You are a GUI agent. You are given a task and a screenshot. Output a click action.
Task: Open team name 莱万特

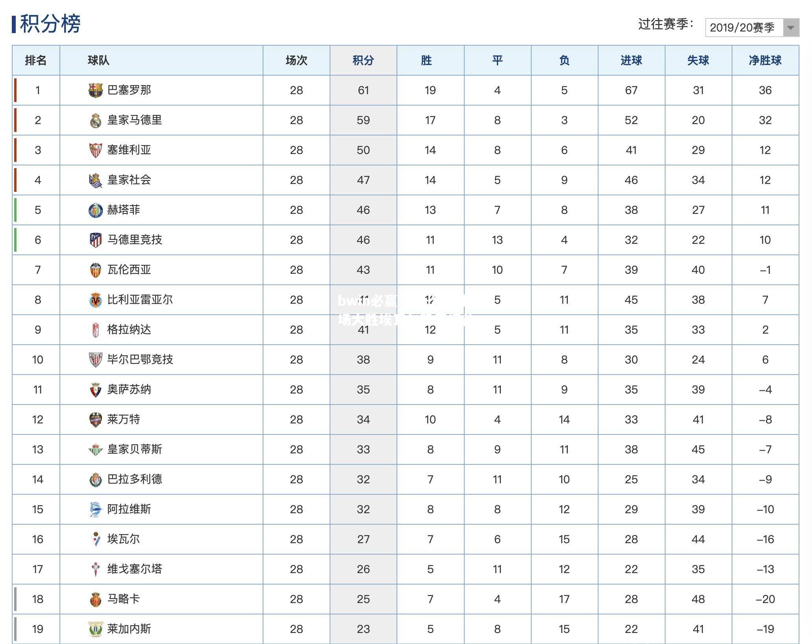coord(124,419)
